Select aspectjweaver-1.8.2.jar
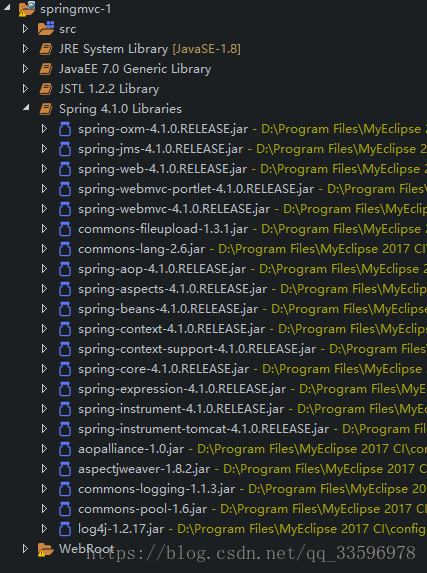 pyautogui.click(x=144, y=469)
